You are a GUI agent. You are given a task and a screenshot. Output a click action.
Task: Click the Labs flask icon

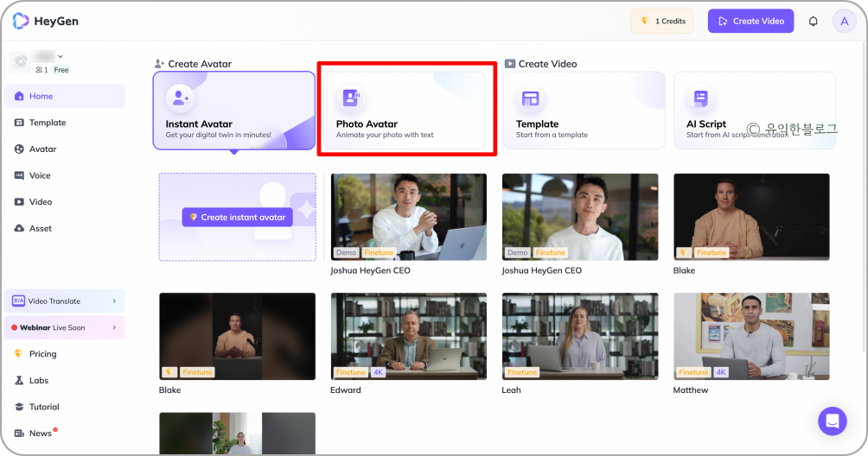point(19,380)
